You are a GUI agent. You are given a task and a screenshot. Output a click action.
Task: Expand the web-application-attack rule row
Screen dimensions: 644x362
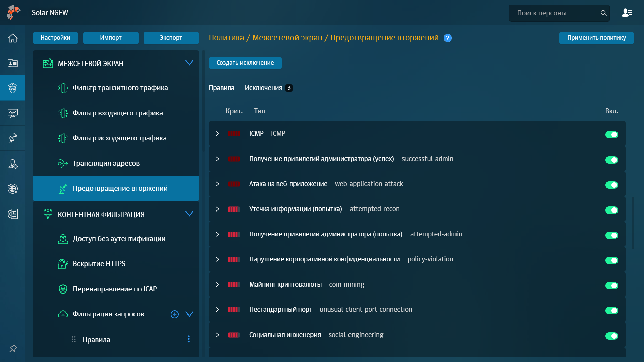pos(217,184)
